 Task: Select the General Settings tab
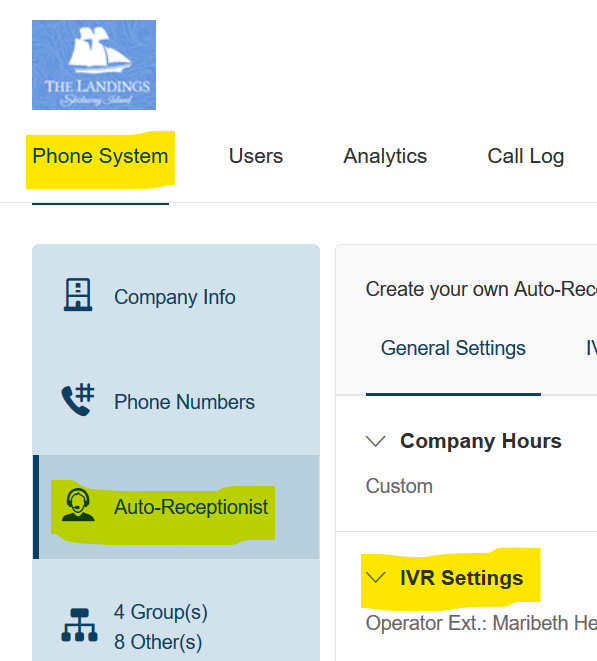[x=453, y=348]
